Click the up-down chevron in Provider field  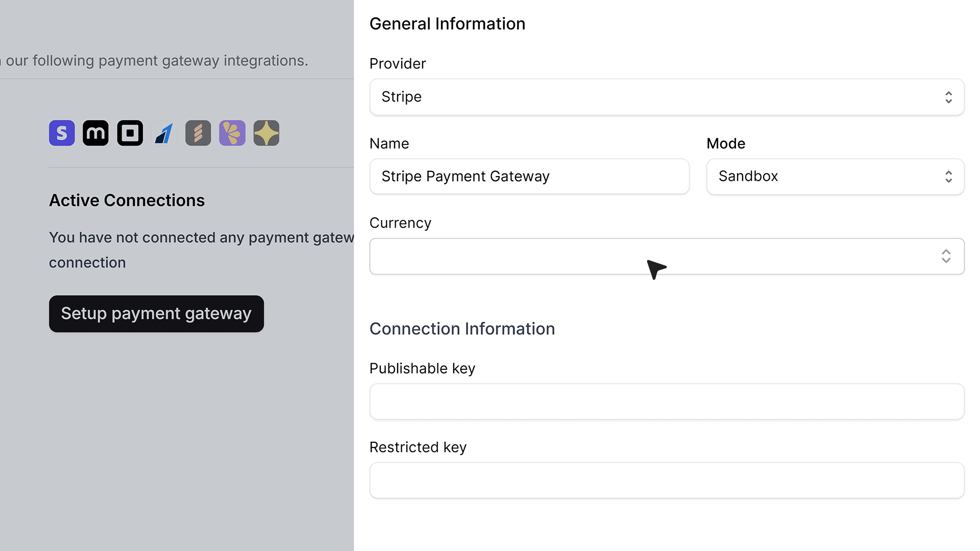(948, 97)
